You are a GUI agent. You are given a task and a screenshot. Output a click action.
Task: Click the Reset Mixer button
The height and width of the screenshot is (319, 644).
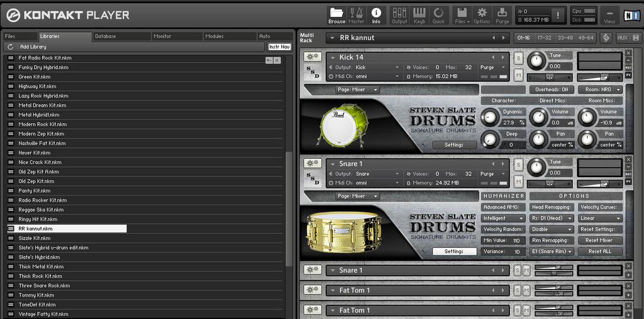pyautogui.click(x=600, y=241)
